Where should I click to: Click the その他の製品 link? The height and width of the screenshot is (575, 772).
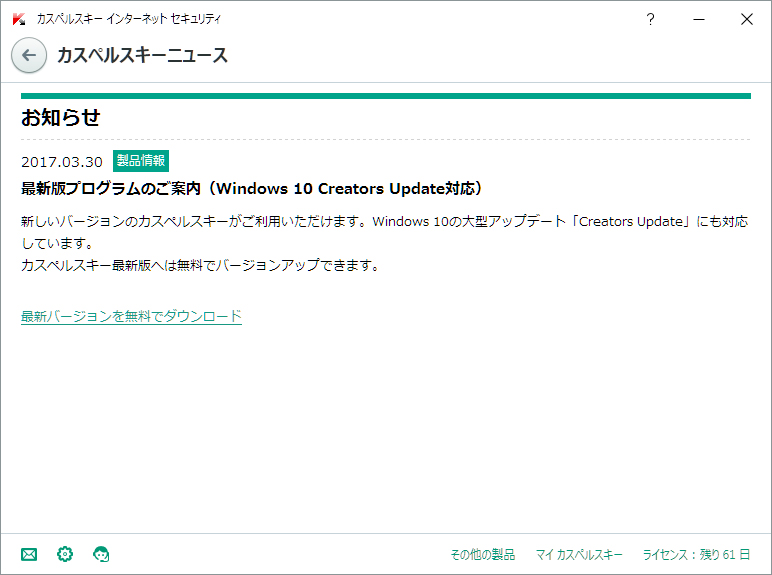coord(482,555)
